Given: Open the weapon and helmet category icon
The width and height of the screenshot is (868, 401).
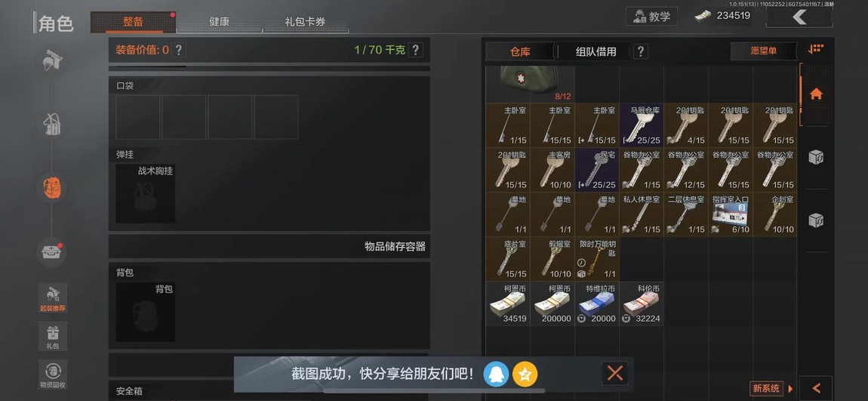Looking at the screenshot, I should coord(53,59).
